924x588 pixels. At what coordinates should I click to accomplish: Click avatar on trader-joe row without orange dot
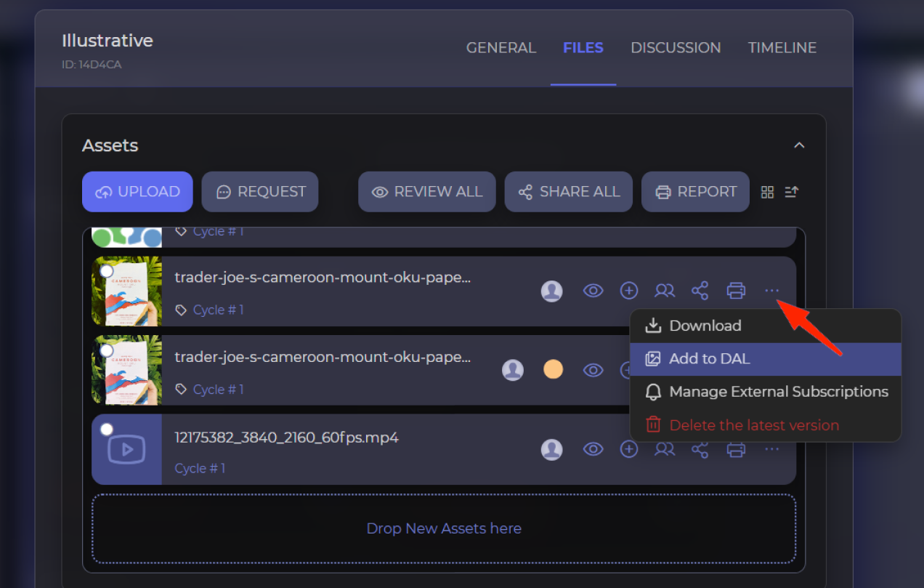(x=552, y=291)
